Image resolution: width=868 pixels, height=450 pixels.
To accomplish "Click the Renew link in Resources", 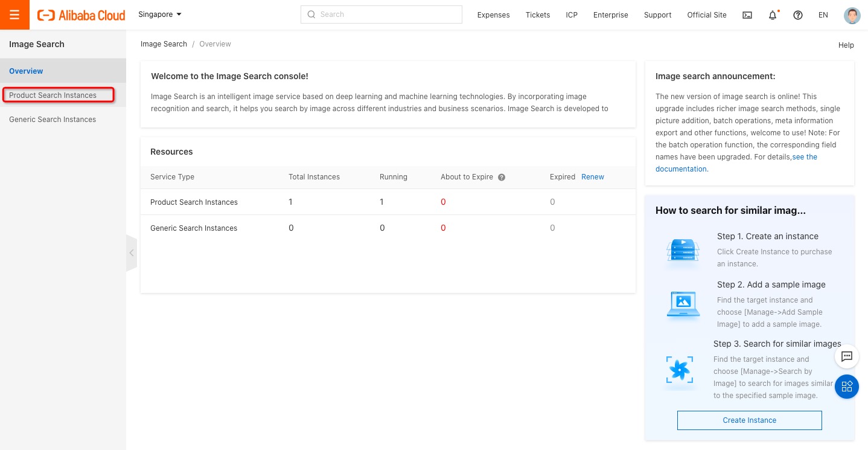I will click(x=593, y=176).
